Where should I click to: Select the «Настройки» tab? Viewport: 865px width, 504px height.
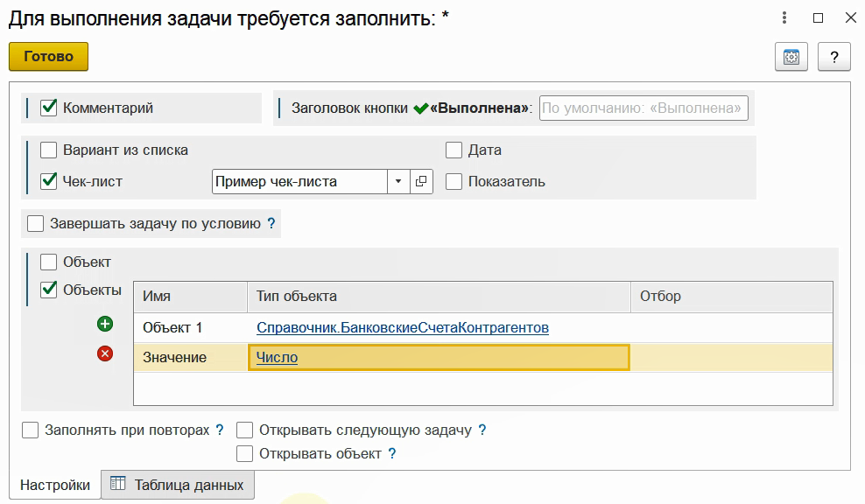tap(54, 485)
